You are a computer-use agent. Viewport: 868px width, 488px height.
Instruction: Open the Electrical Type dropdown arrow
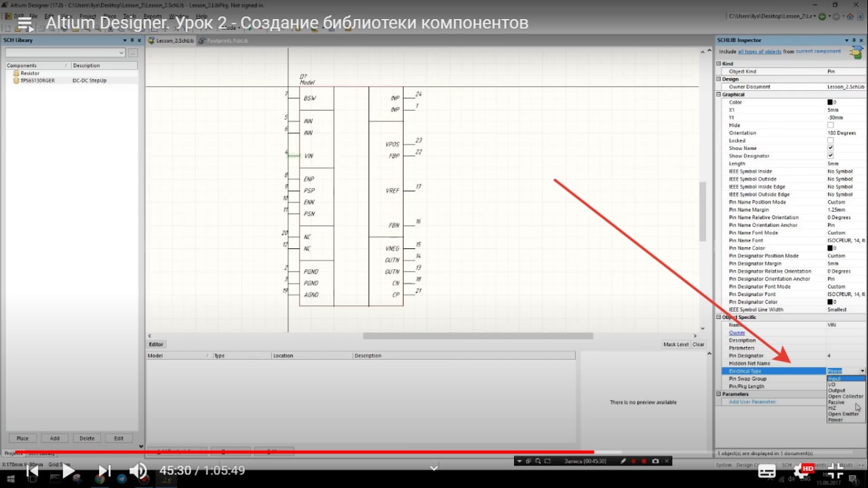click(x=863, y=371)
